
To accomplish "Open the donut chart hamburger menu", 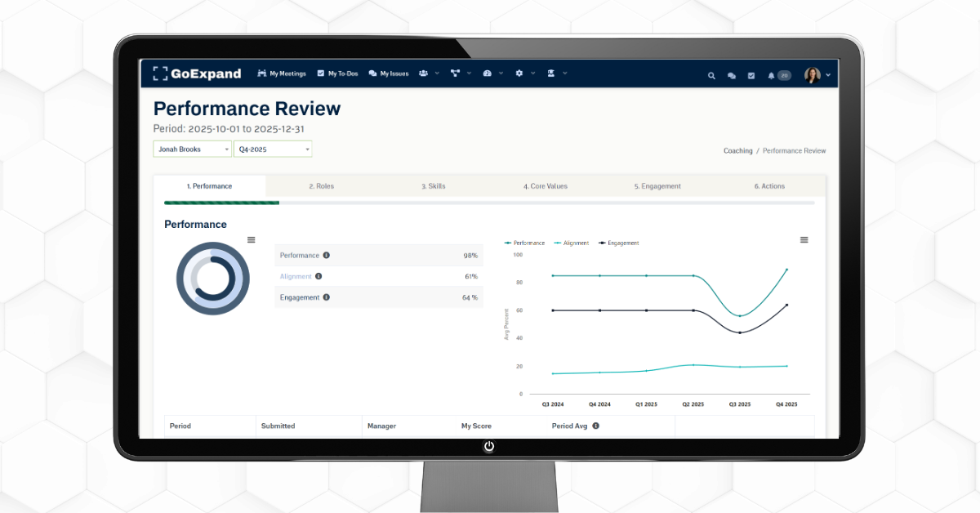I will [251, 239].
